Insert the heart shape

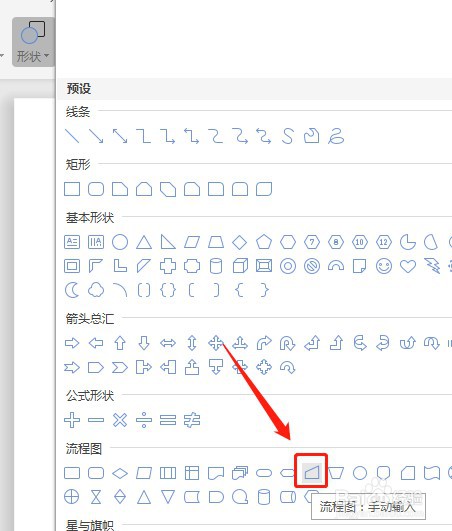[x=408, y=266]
